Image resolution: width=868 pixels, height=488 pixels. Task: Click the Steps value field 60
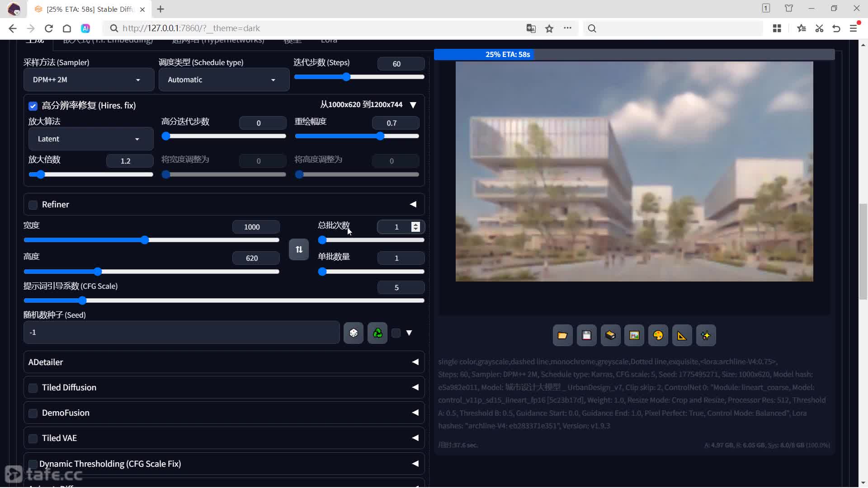(x=401, y=64)
